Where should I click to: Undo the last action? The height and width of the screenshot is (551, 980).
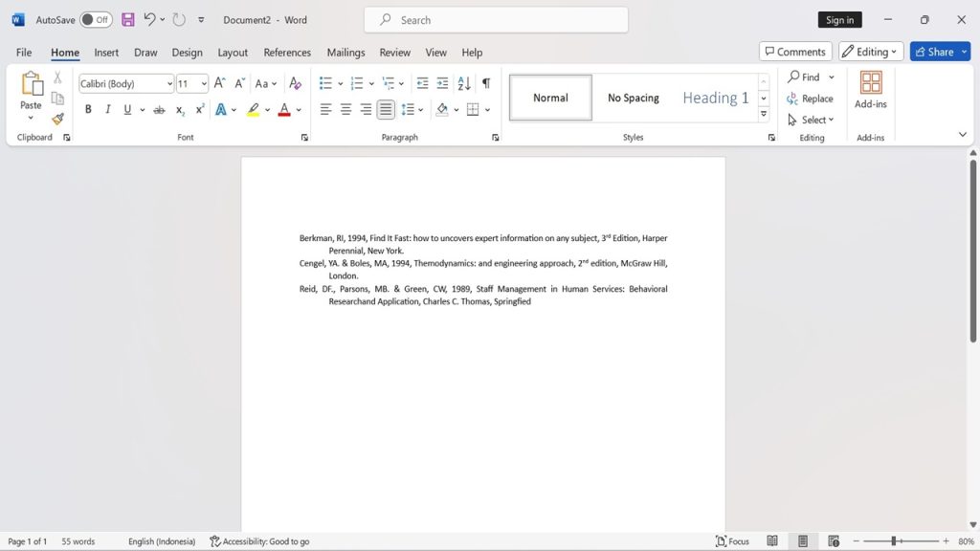[x=149, y=19]
